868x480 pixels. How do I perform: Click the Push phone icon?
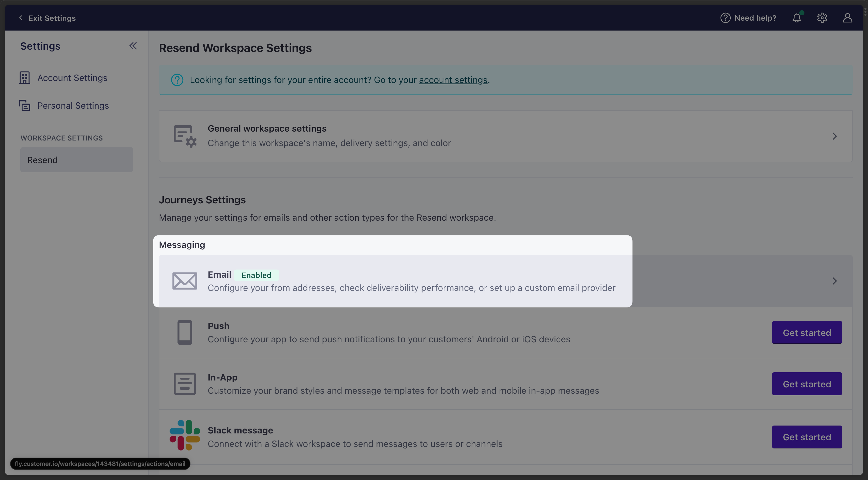point(185,332)
